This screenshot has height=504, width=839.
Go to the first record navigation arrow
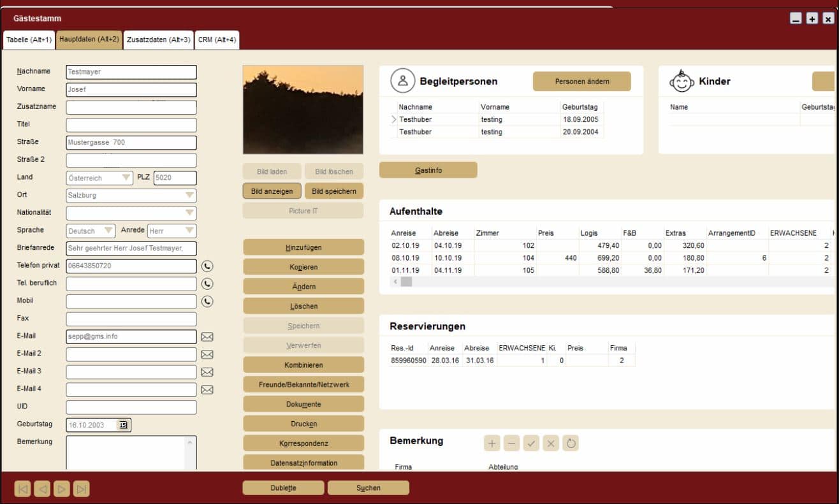tap(22, 489)
